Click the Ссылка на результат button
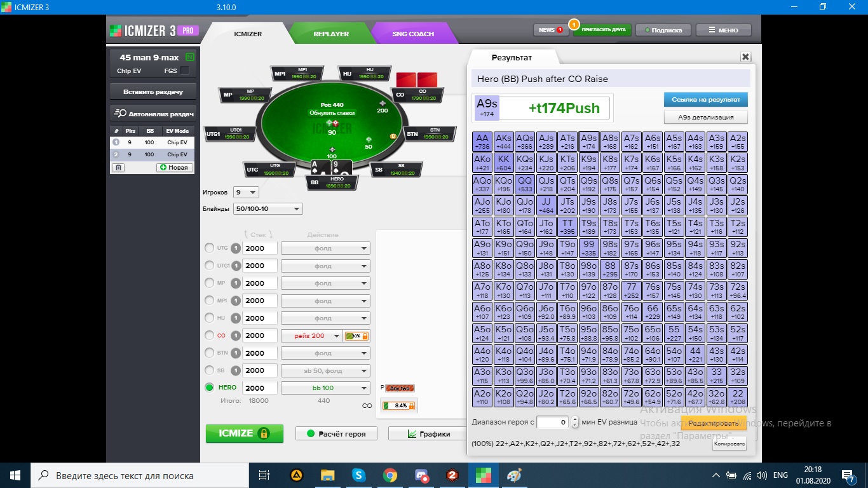The width and height of the screenshot is (868, 488). point(705,100)
